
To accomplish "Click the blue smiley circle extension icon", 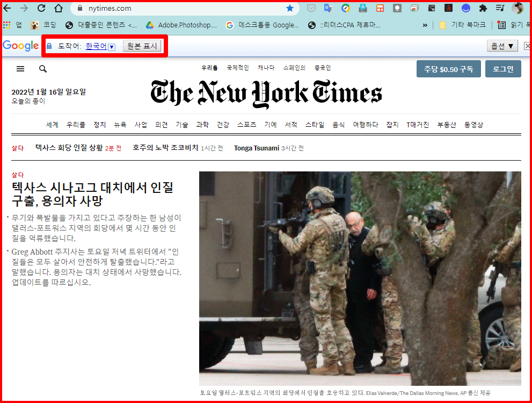I will pyautogui.click(x=466, y=9).
